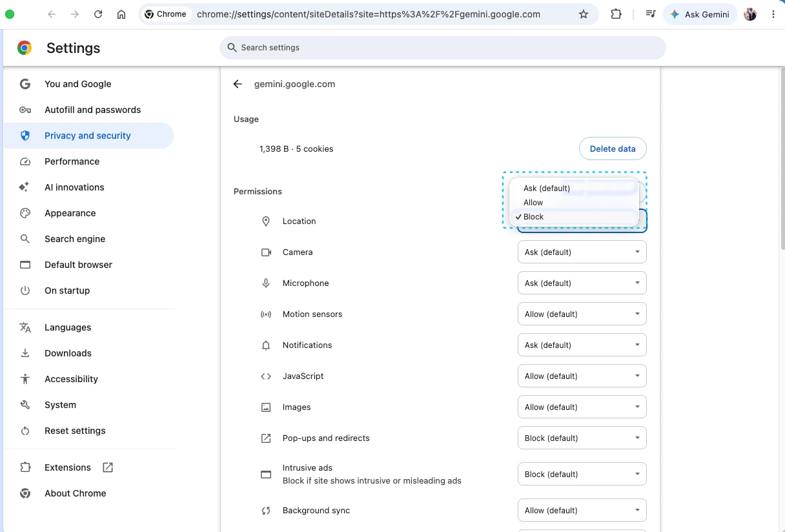Open the Camera permission dropdown
This screenshot has height=532, width=785.
pos(582,252)
